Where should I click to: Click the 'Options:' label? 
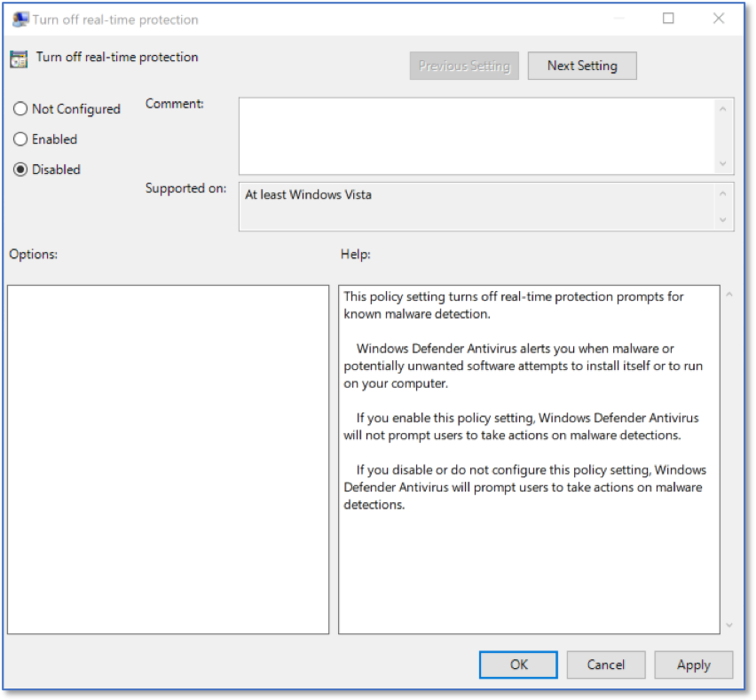click(x=33, y=254)
